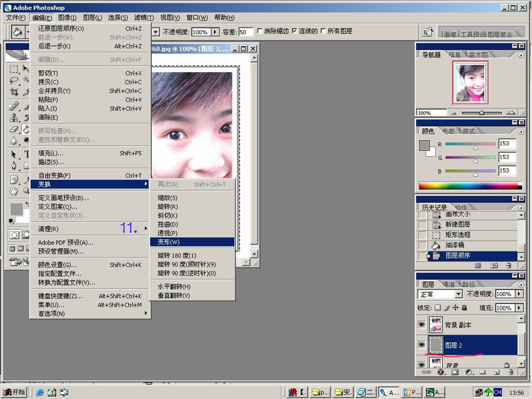Disable the 连续的 checkbox
The image size is (532, 399).
pyautogui.click(x=294, y=32)
